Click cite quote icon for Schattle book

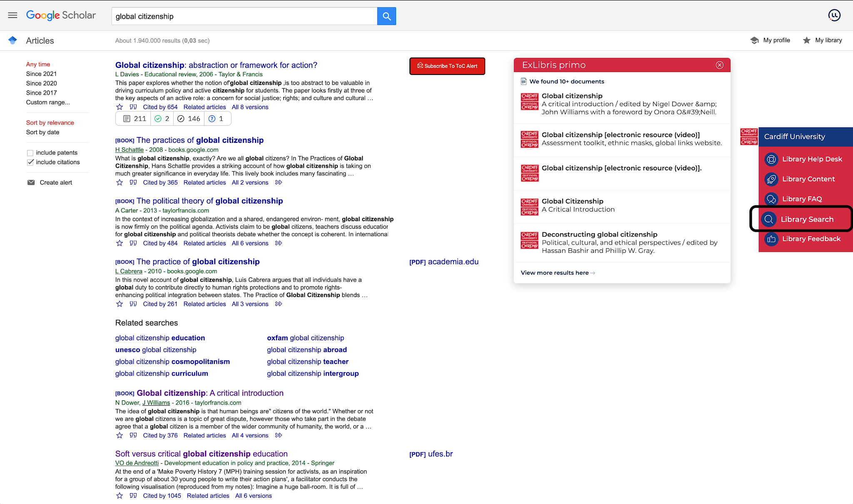click(133, 182)
